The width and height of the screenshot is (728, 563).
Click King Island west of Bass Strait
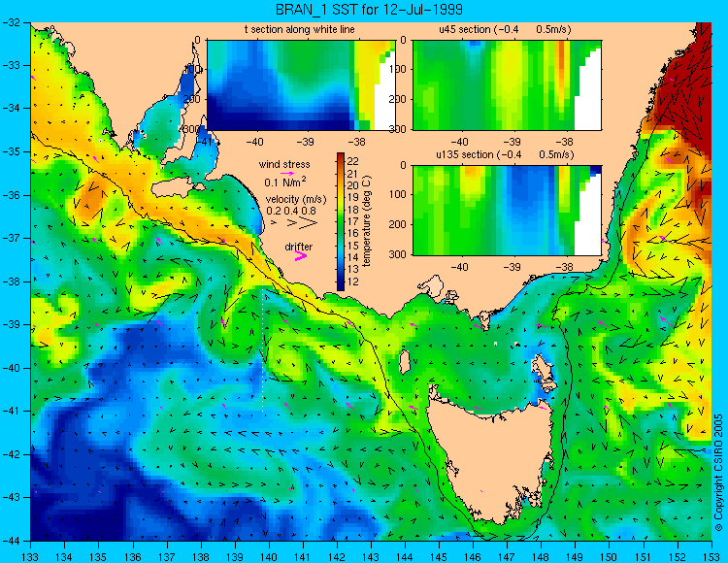(x=405, y=362)
